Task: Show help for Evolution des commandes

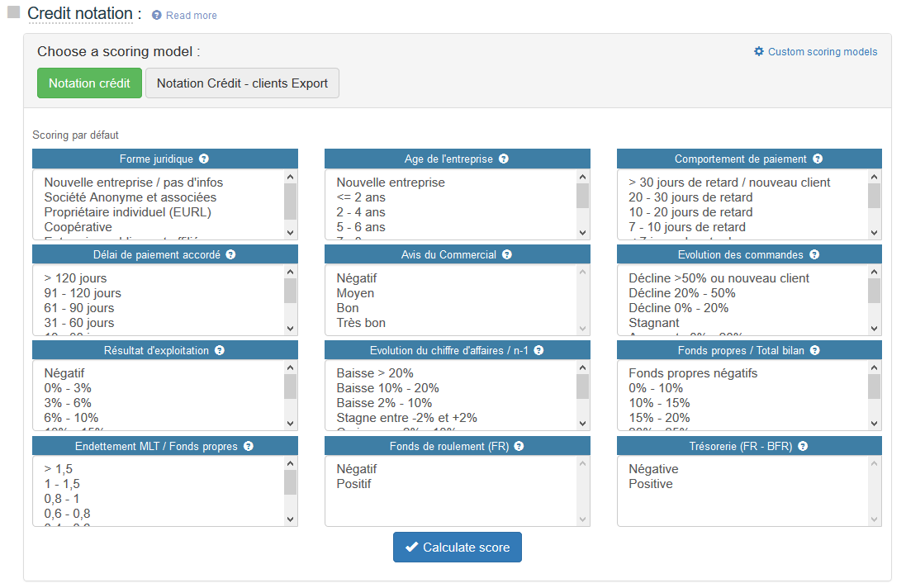Action: (x=814, y=255)
